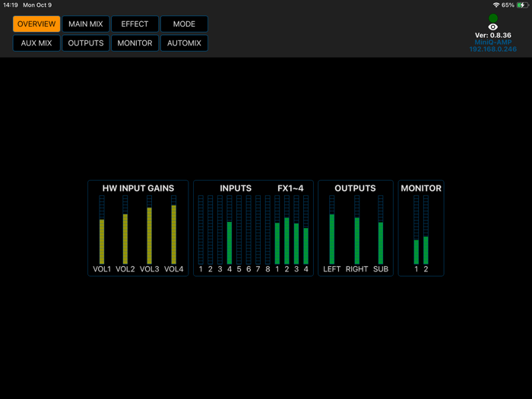Screen dimensions: 532x399
Task: Click the MiniQ-AMP device name
Action: 493,42
